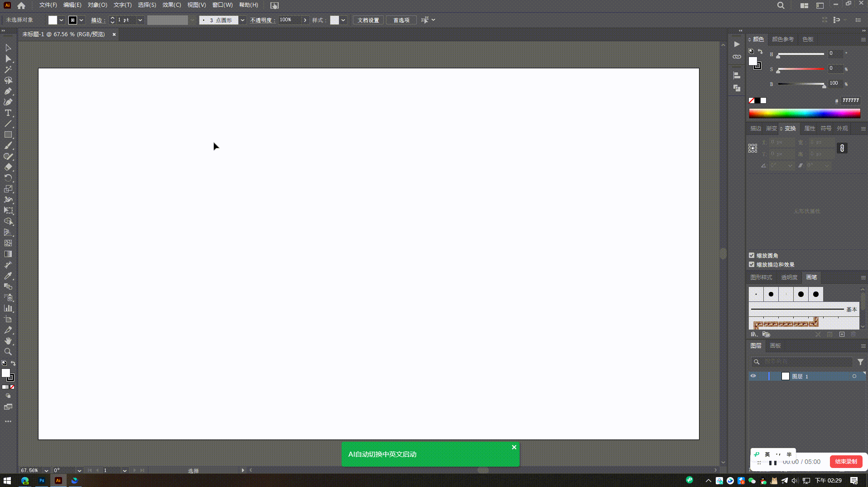Click the layers search field
Screen dimensions: 868x487
(x=802, y=362)
